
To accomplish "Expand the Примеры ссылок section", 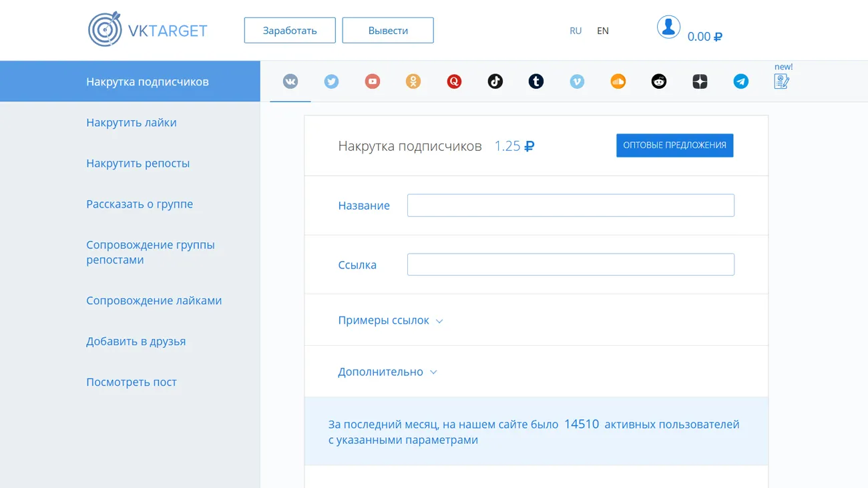I will click(x=391, y=320).
